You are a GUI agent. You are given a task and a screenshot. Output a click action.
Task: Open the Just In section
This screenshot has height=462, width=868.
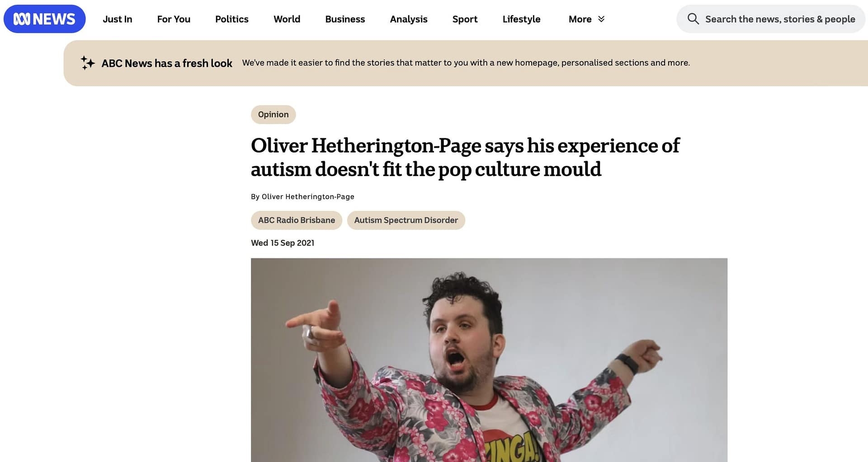pos(118,19)
